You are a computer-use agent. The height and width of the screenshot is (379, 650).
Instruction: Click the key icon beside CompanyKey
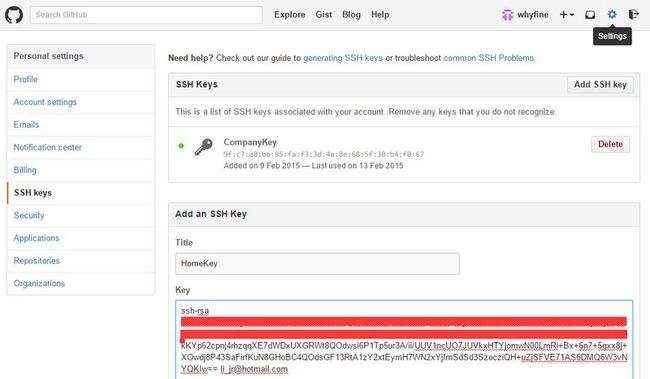coord(203,147)
